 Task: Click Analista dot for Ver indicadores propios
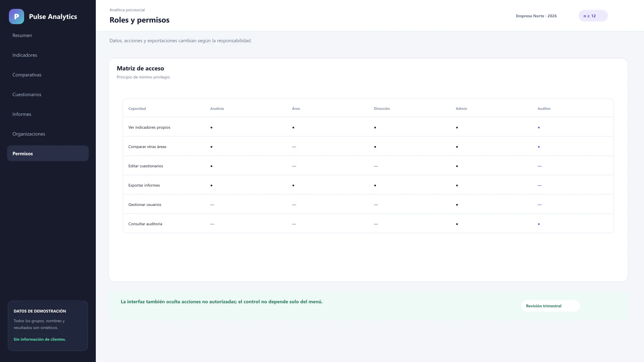[211, 128]
